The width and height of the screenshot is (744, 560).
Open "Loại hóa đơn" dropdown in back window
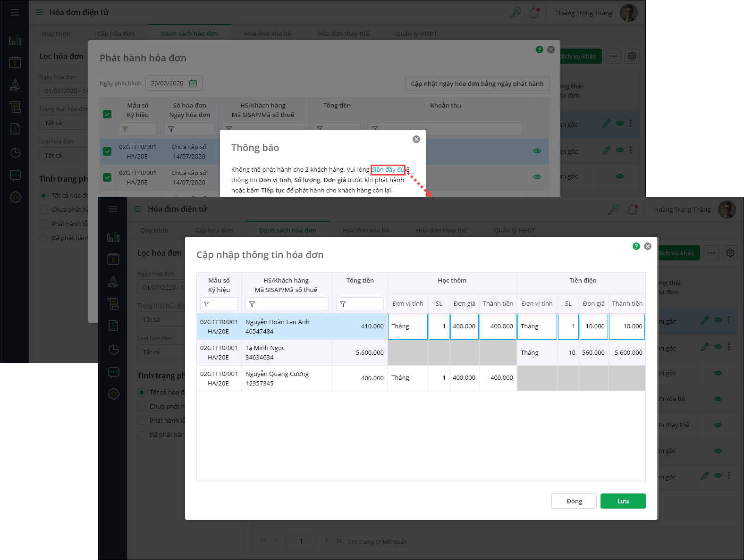[64, 155]
